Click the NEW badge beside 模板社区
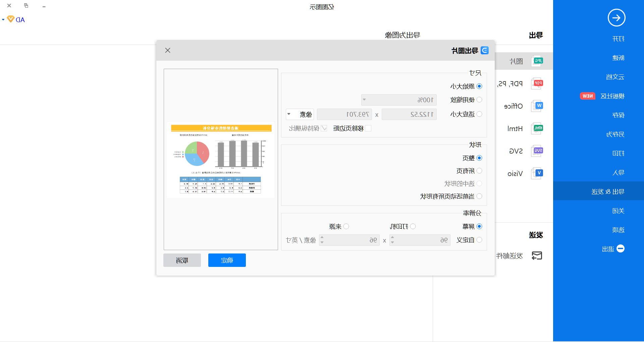 [x=588, y=96]
